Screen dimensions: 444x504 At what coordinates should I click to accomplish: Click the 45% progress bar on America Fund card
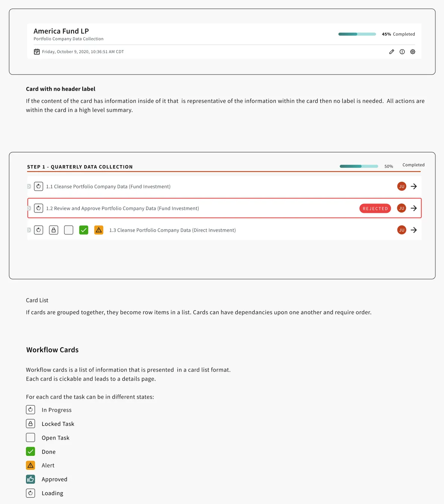coord(357,34)
